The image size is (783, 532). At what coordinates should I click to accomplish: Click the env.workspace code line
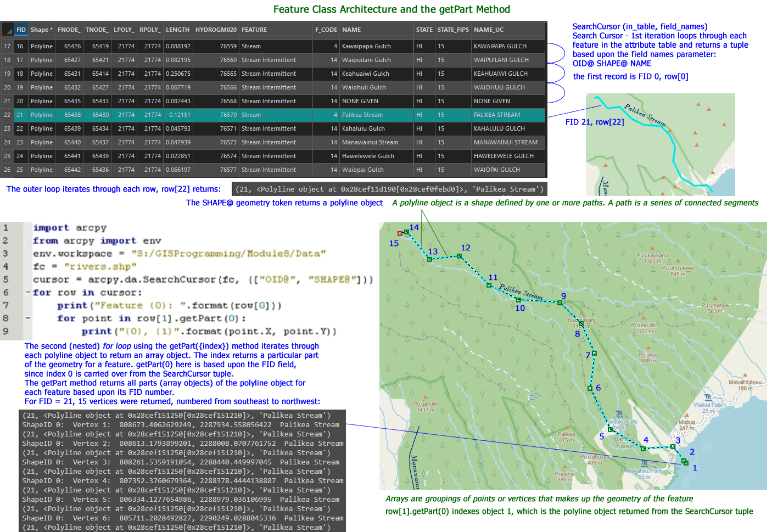(x=180, y=254)
